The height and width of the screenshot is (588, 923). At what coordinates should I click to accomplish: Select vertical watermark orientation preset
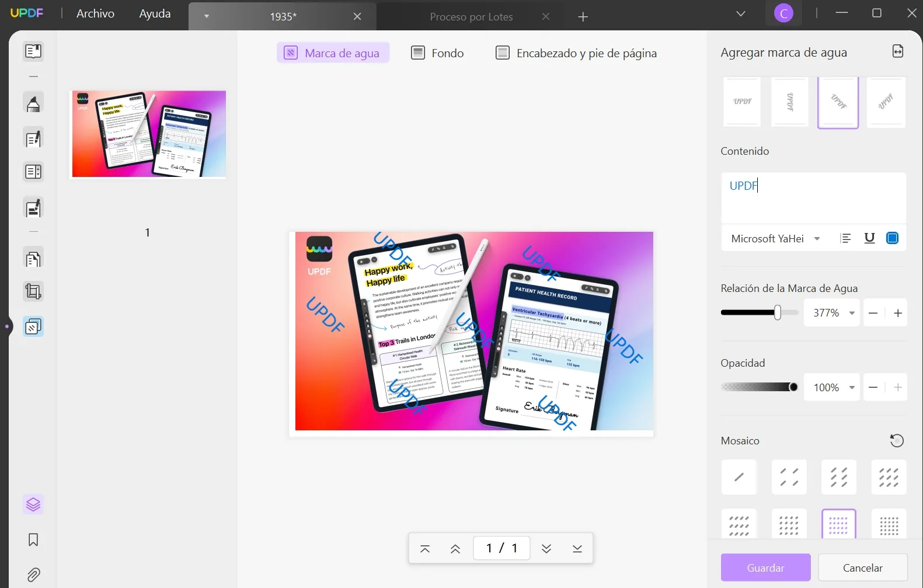[790, 102]
